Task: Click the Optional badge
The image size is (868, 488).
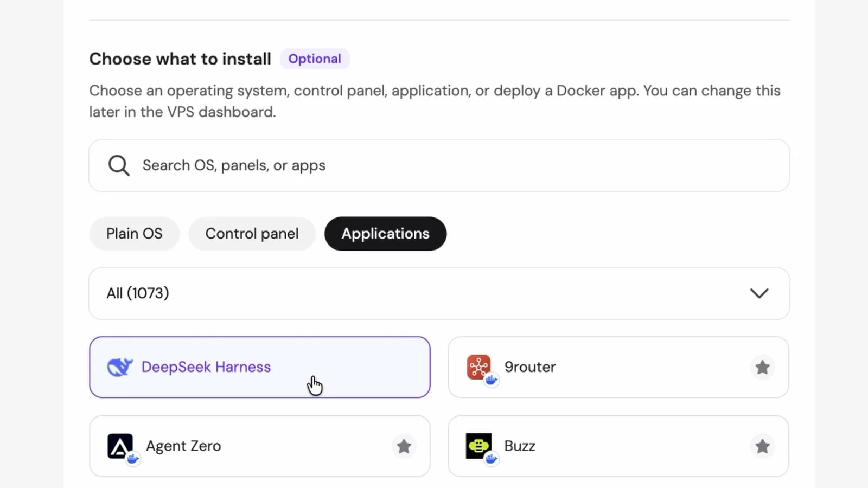Action: click(315, 59)
